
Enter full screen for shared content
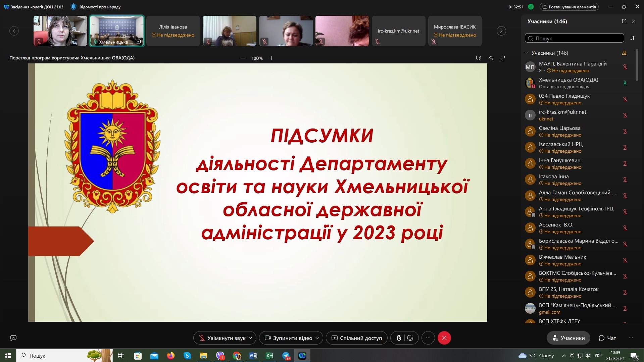(503, 58)
